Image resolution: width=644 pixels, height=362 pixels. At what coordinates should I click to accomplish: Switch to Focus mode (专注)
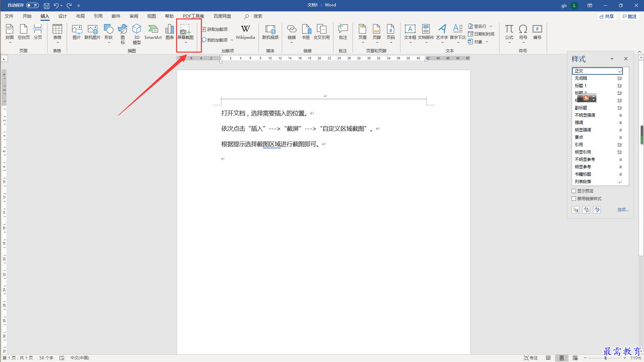click(531, 358)
